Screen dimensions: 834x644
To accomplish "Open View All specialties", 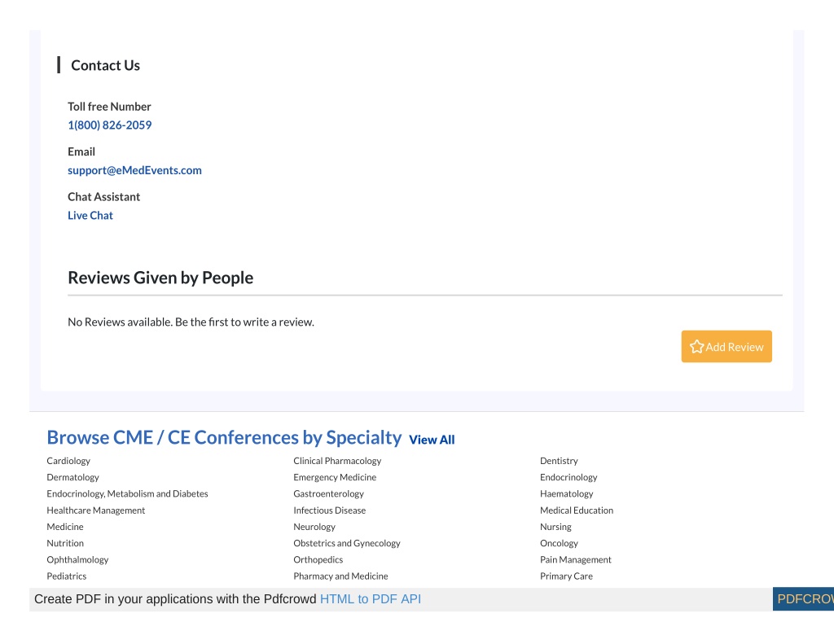I will pyautogui.click(x=432, y=440).
